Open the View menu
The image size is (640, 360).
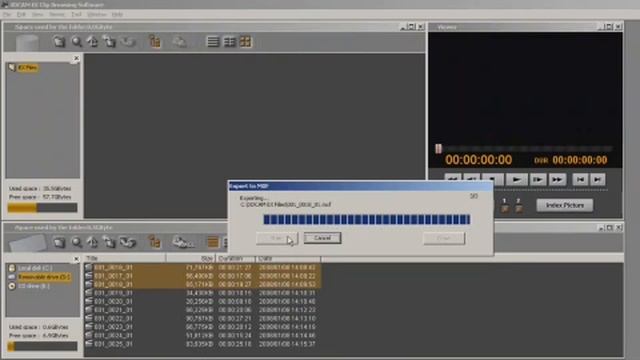[38, 14]
